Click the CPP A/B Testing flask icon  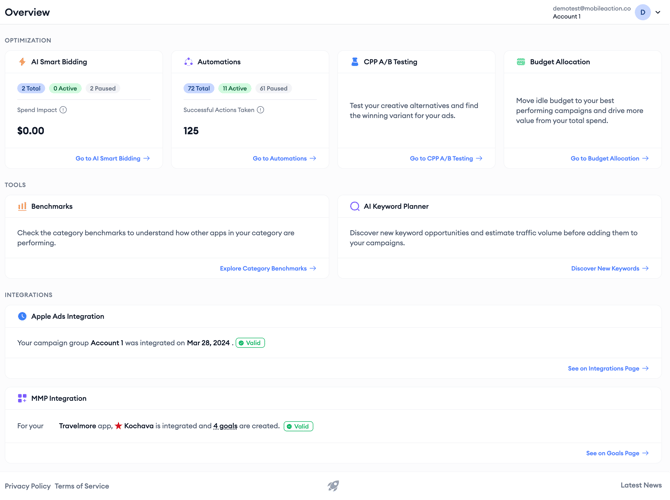pyautogui.click(x=355, y=62)
